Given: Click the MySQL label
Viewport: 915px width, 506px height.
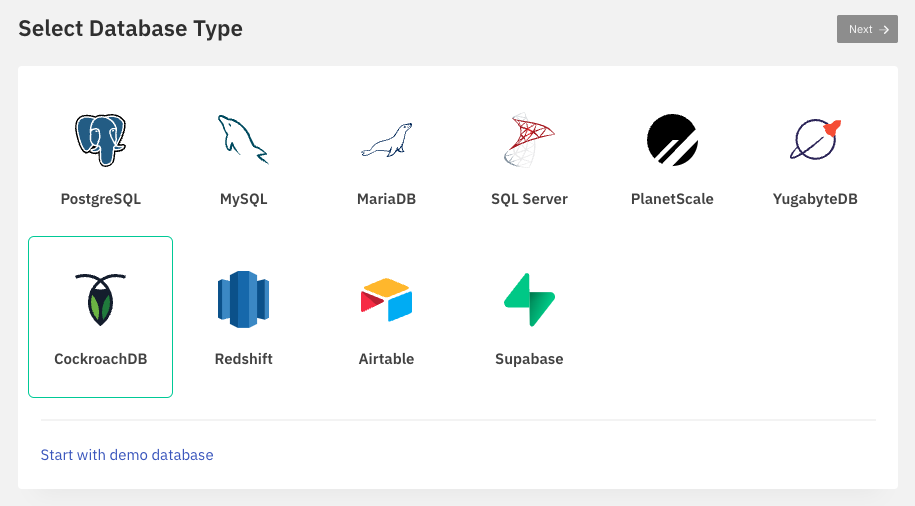Looking at the screenshot, I should pyautogui.click(x=243, y=199).
